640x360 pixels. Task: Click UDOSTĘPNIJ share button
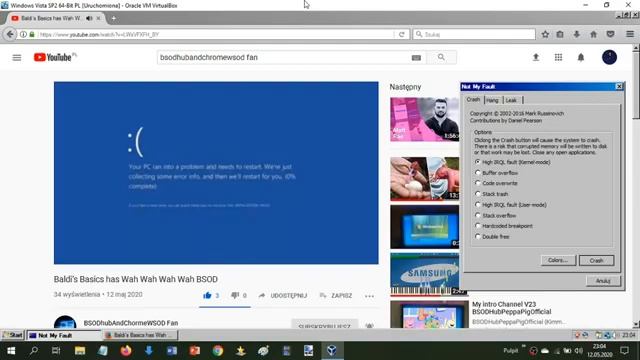click(x=282, y=296)
